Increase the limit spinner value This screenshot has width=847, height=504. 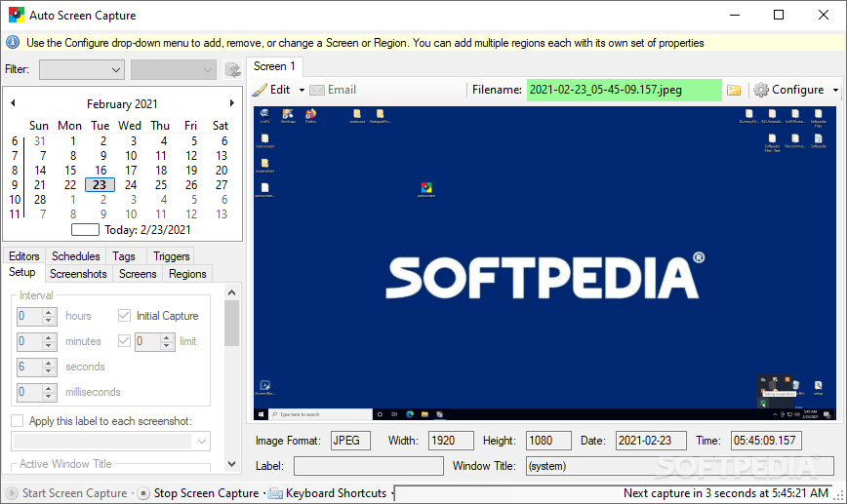(x=167, y=337)
